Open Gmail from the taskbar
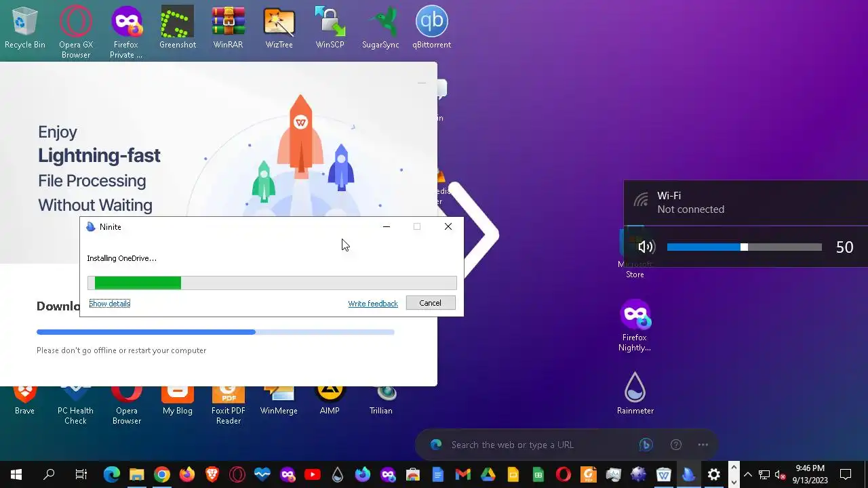Screen dimensions: 868x488 [463, 474]
